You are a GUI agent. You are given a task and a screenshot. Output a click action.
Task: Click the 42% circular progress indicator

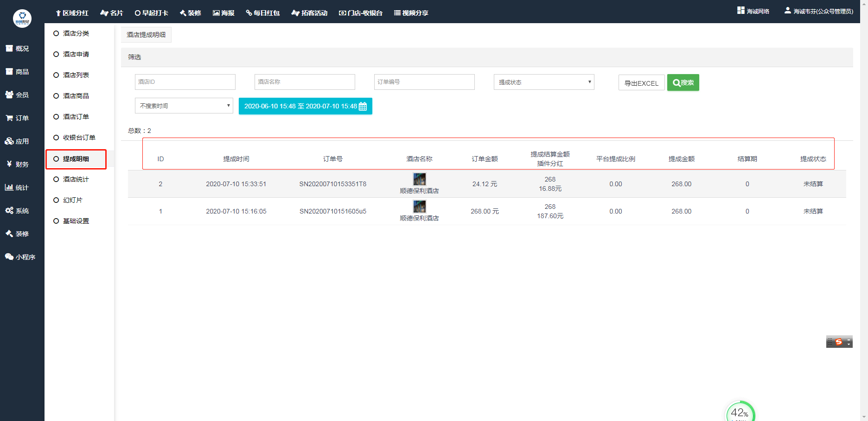(x=740, y=412)
